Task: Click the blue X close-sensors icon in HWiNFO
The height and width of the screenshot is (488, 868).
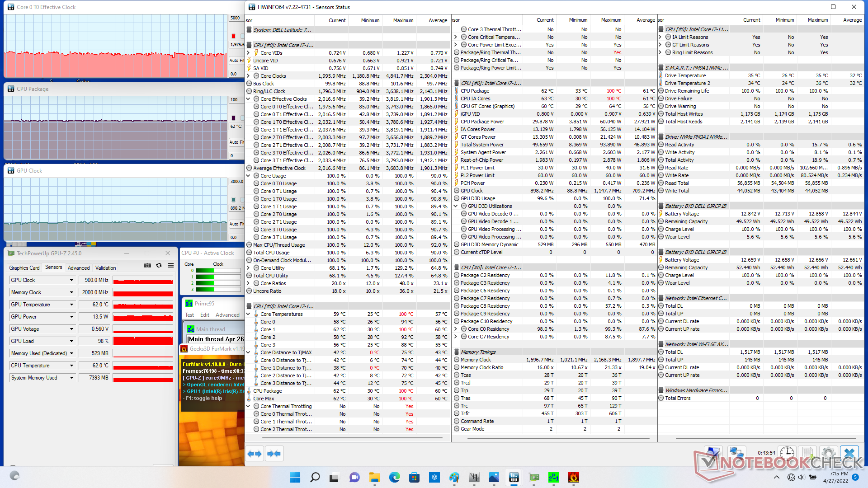Action: pos(849,453)
